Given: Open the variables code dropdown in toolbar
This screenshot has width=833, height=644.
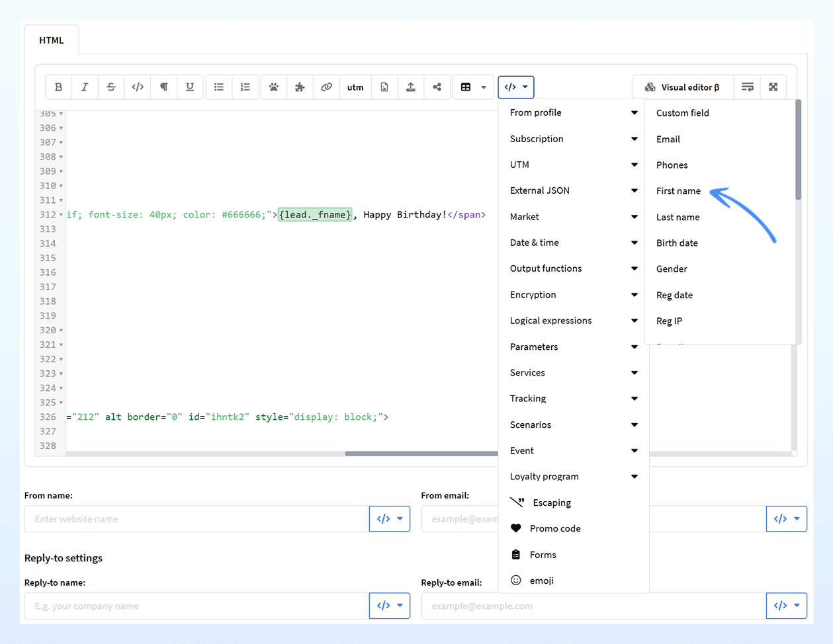Looking at the screenshot, I should point(516,87).
